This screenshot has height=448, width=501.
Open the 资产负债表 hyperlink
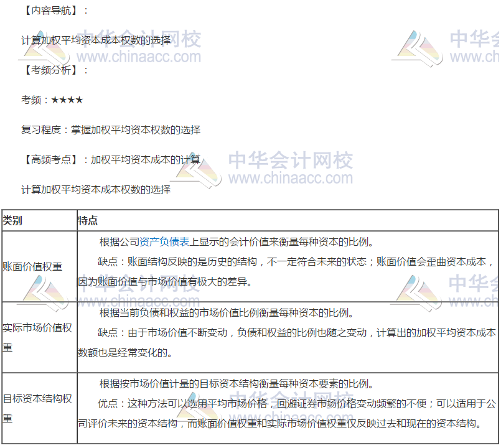(164, 242)
